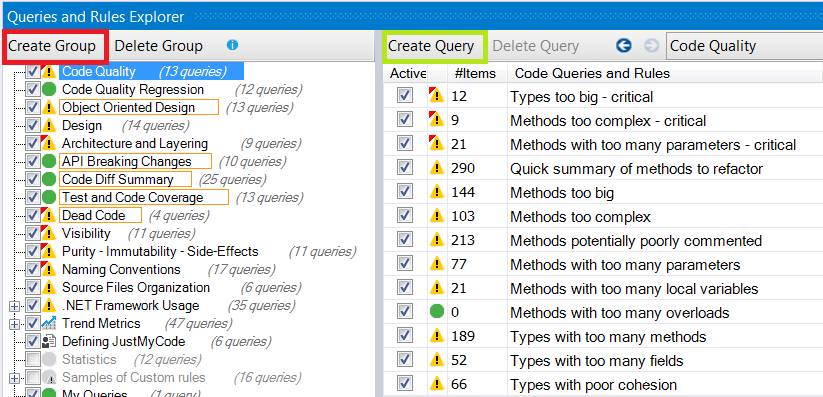
Task: Click the greyed forward navigation arrow
Action: [651, 46]
